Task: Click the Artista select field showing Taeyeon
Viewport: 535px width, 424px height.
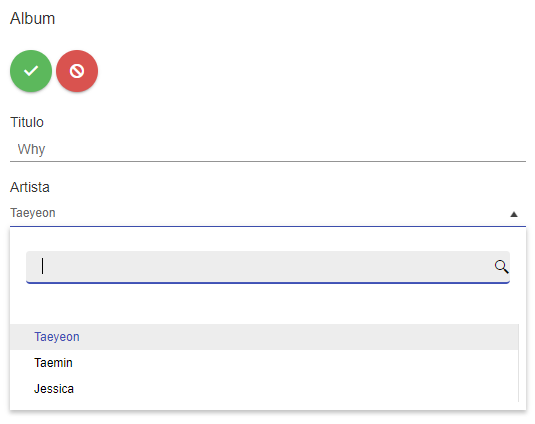Action: click(x=268, y=213)
